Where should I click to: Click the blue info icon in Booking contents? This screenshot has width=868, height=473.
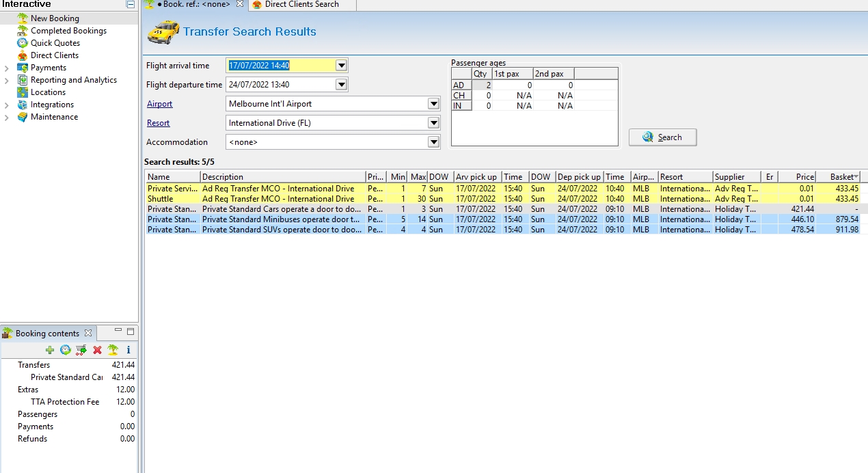[128, 350]
